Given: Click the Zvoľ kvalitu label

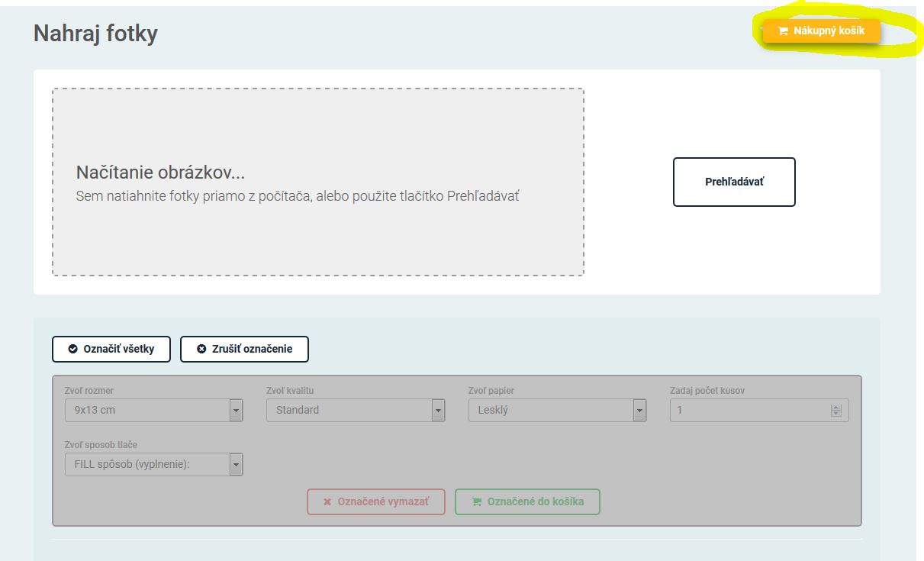Looking at the screenshot, I should pyautogui.click(x=290, y=391).
